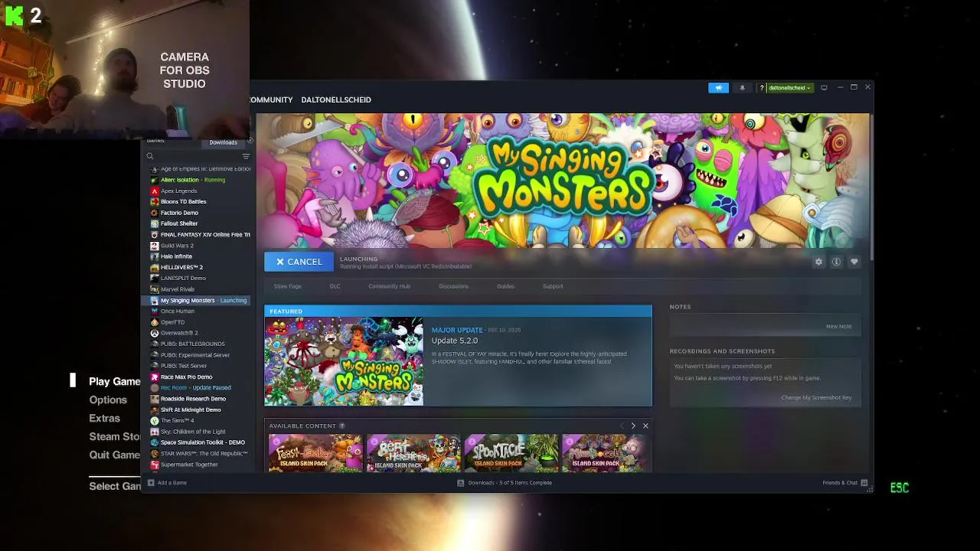The width and height of the screenshot is (980, 551).
Task: Open the Support tab
Action: 553,286
